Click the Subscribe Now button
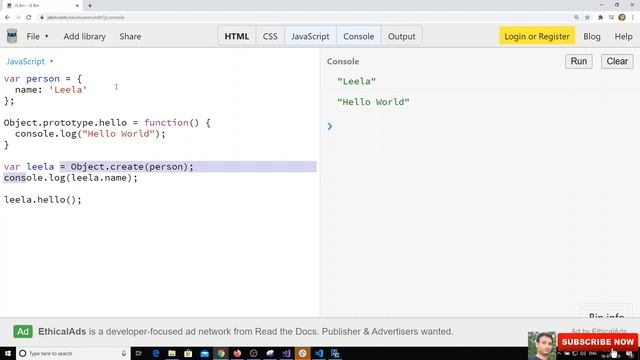This screenshot has width=640, height=360. 598,342
